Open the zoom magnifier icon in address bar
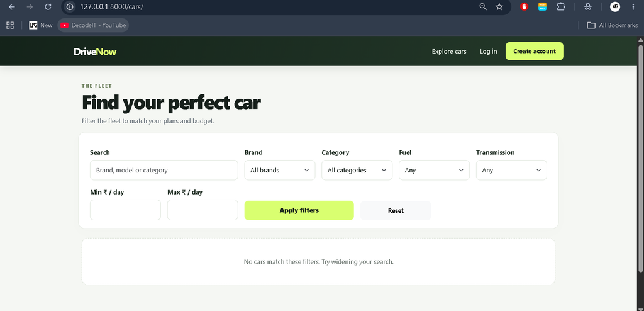644x311 pixels. point(483,6)
